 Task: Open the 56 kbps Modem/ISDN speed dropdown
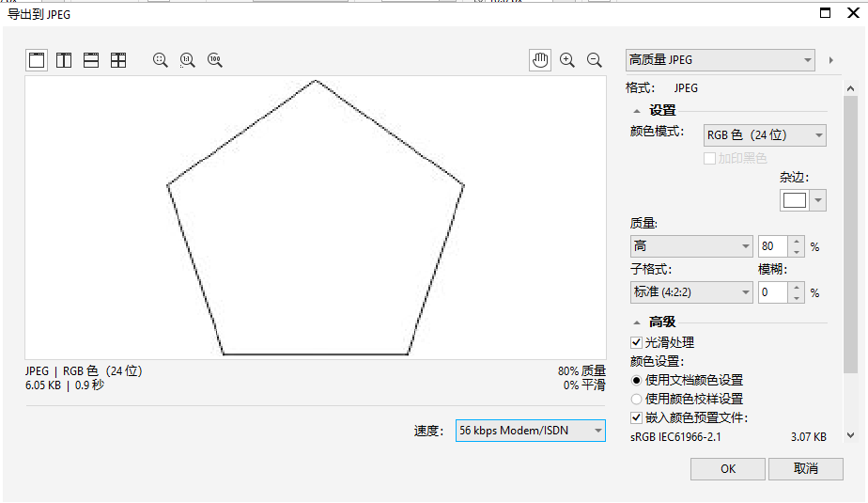531,431
